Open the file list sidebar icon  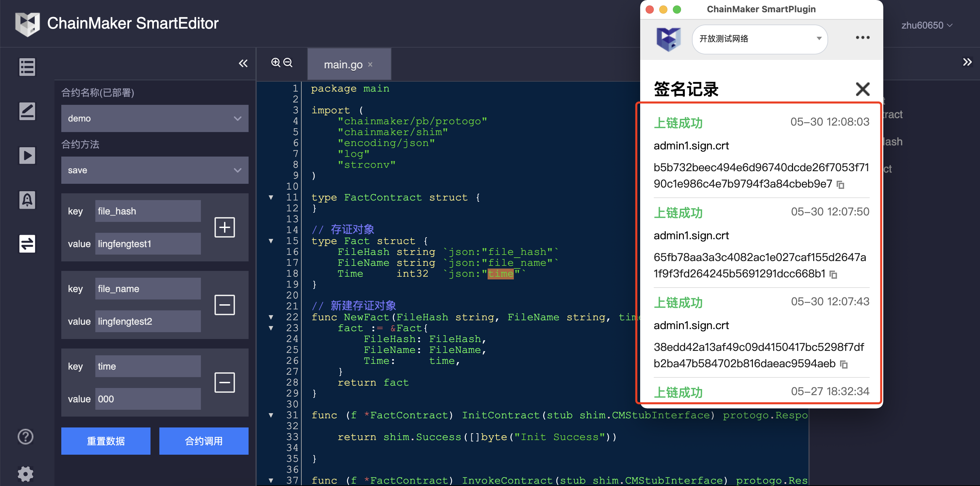coord(27,67)
